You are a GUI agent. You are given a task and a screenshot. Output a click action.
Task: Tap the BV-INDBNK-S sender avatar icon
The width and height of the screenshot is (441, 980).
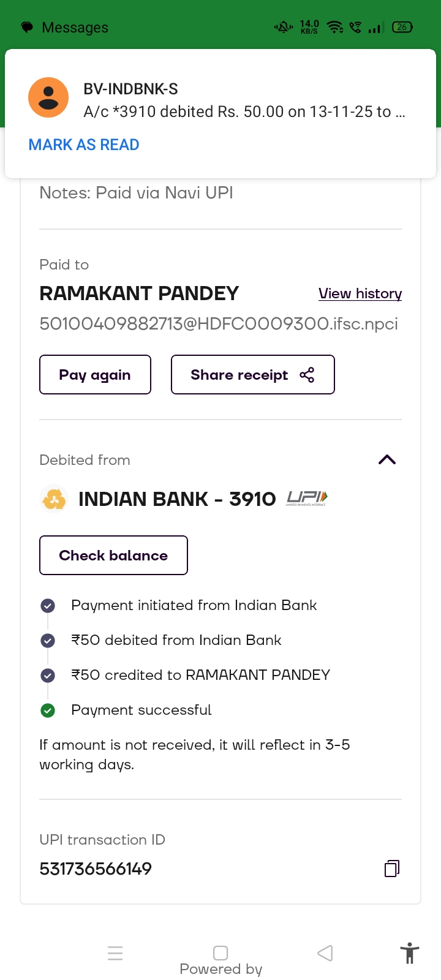(x=48, y=97)
